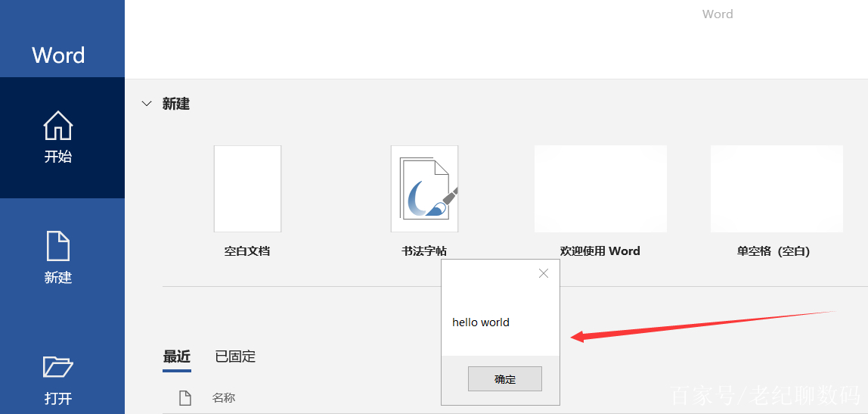Open the 开始 home page in sidebar
This screenshot has height=414, width=868.
pyautogui.click(x=58, y=138)
